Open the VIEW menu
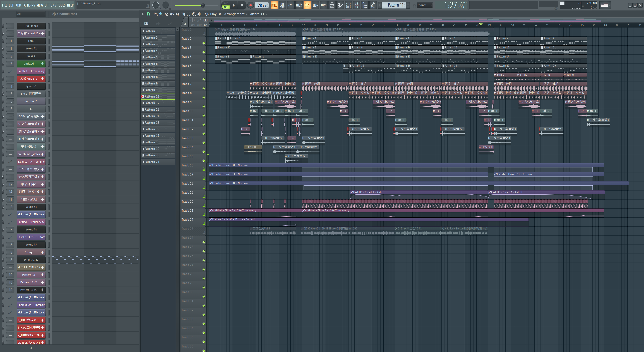This screenshot has width=644, height=352. 40,5
